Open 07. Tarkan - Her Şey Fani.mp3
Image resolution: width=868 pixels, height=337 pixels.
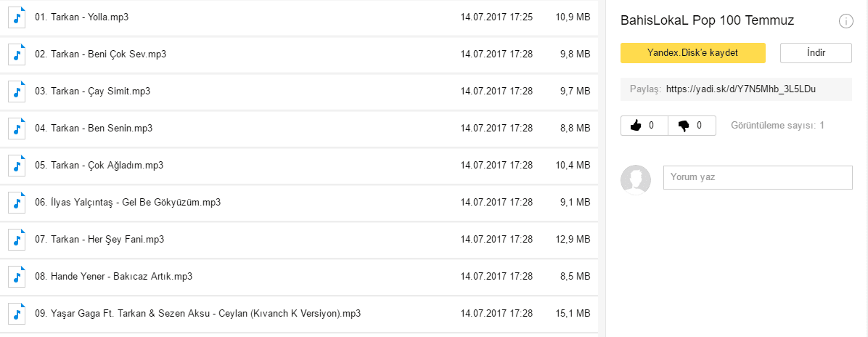pos(299,240)
